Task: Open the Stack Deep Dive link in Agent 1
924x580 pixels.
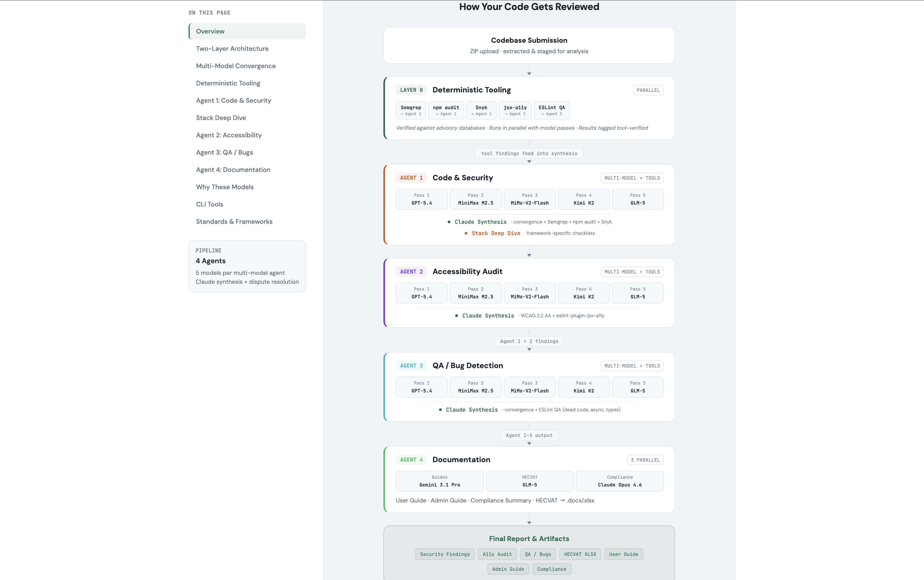Action: pyautogui.click(x=496, y=233)
